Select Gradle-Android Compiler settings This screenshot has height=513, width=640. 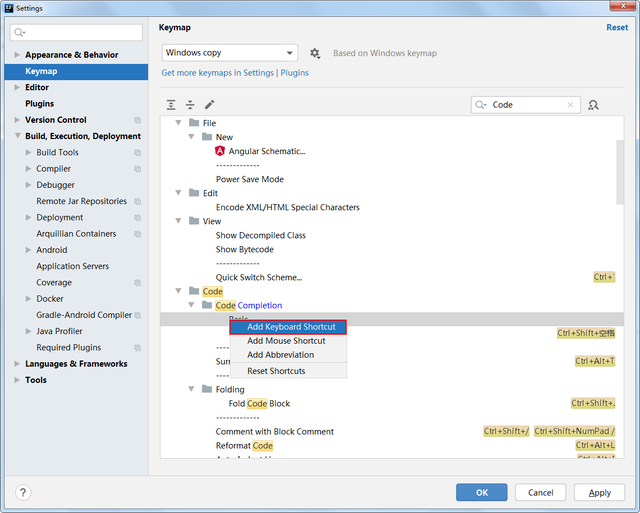[84, 315]
